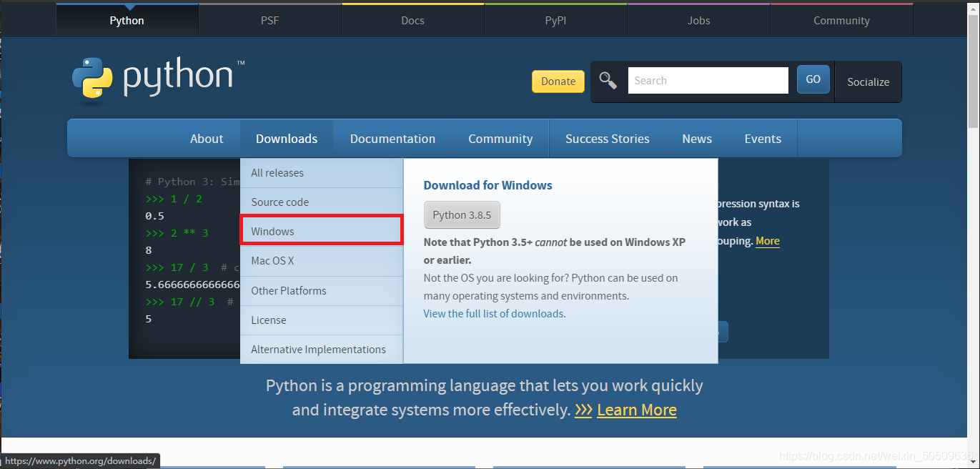Switch to the PSF tab
The image size is (980, 469).
coord(269,19)
